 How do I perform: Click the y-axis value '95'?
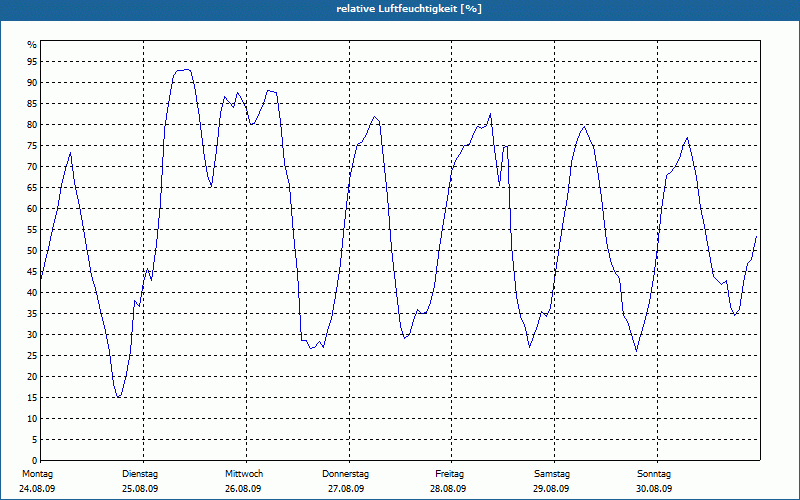(x=32, y=62)
